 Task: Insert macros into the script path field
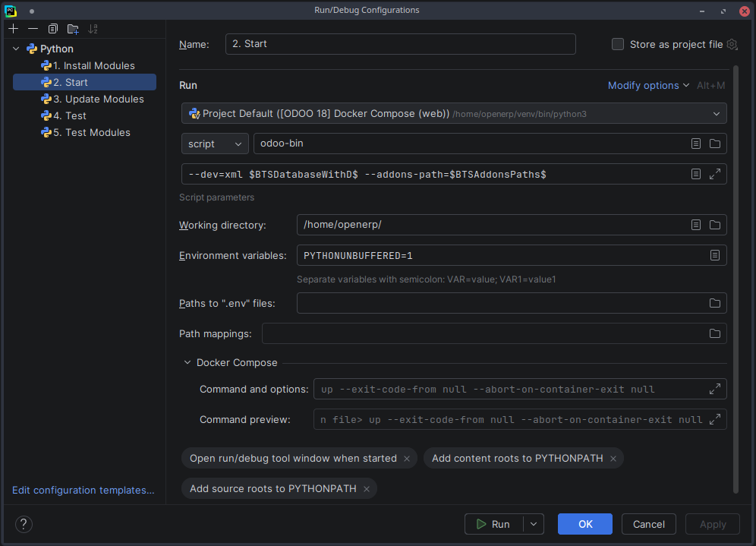696,144
